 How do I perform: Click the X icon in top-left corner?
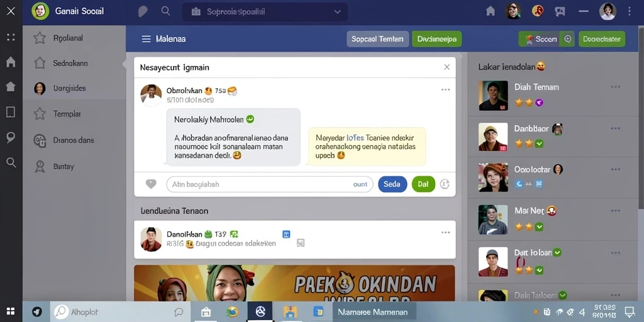tap(11, 11)
